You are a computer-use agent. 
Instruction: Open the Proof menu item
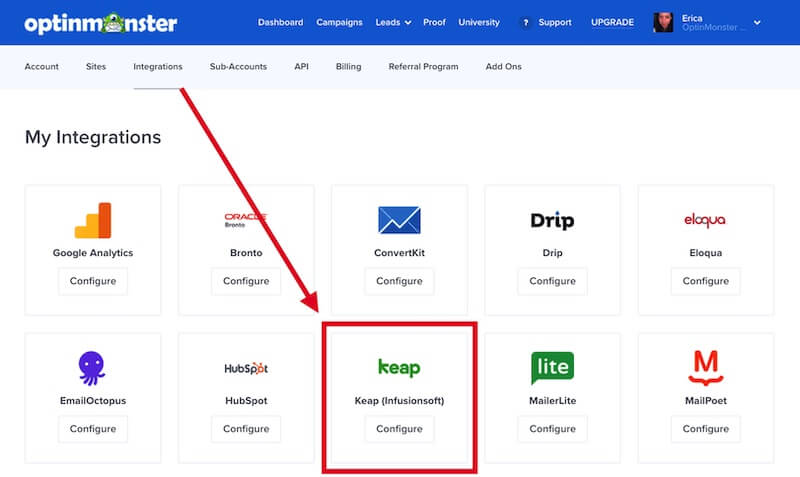[434, 22]
